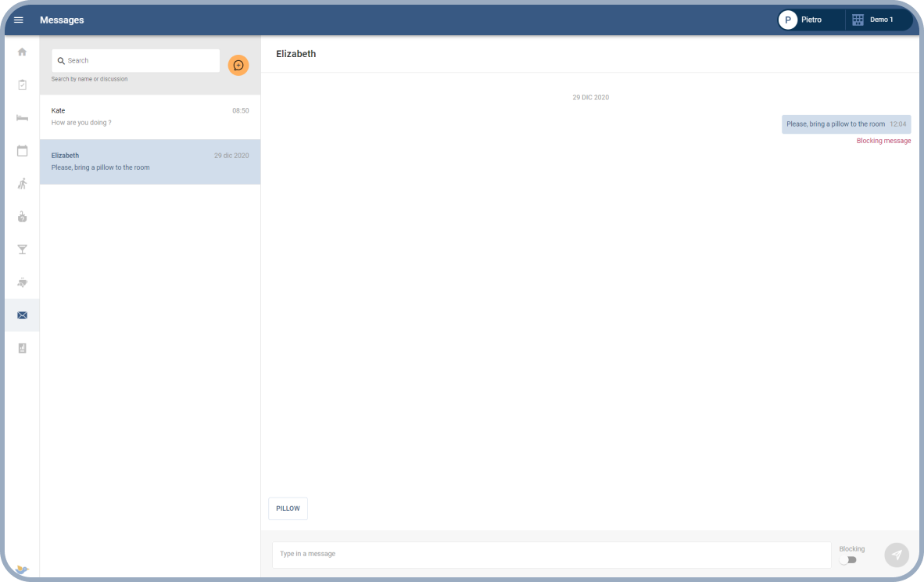Open the clipboard checklist sidebar icon

tap(22, 84)
